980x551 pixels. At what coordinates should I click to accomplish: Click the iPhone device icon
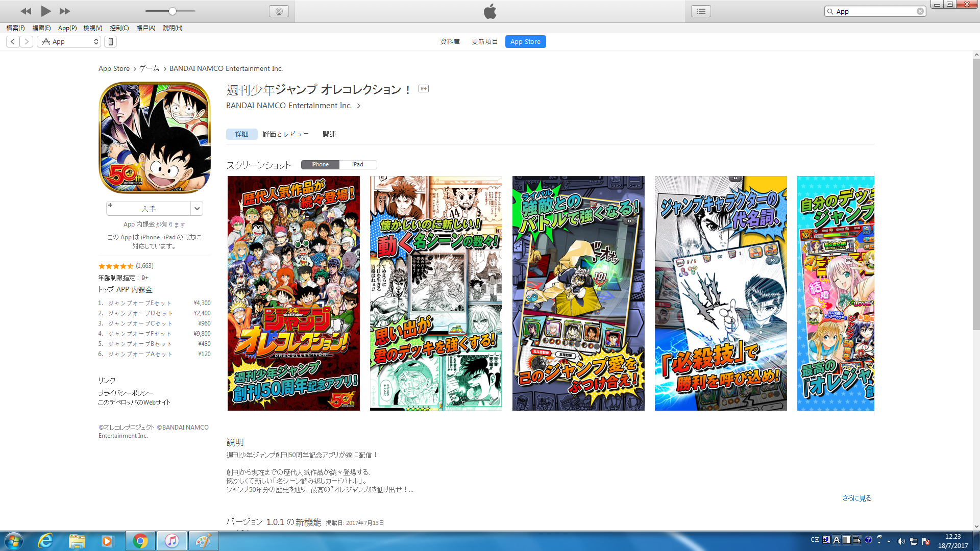click(110, 42)
